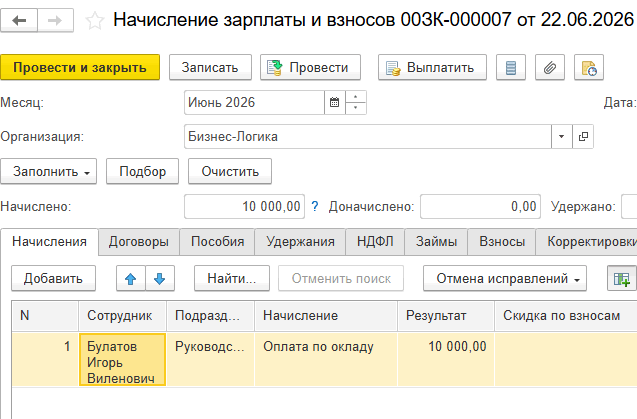
Task: Click the yellow Провести и закрыть button
Action: click(x=80, y=67)
